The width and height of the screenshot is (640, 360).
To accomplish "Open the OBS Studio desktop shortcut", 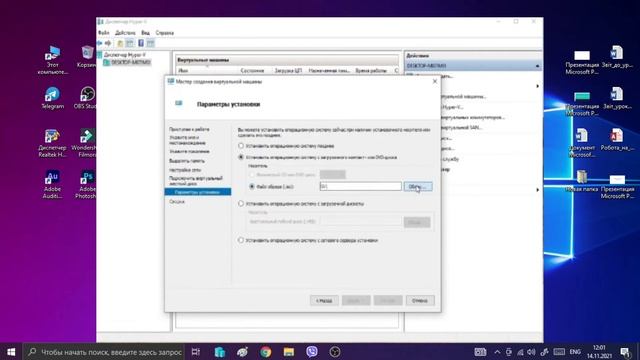I will [x=87, y=98].
